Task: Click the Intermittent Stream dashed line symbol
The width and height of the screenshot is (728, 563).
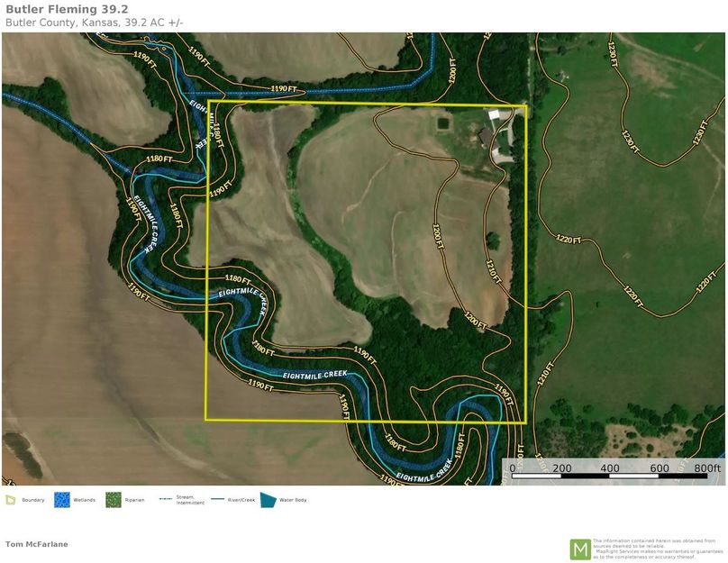Action: (x=166, y=498)
